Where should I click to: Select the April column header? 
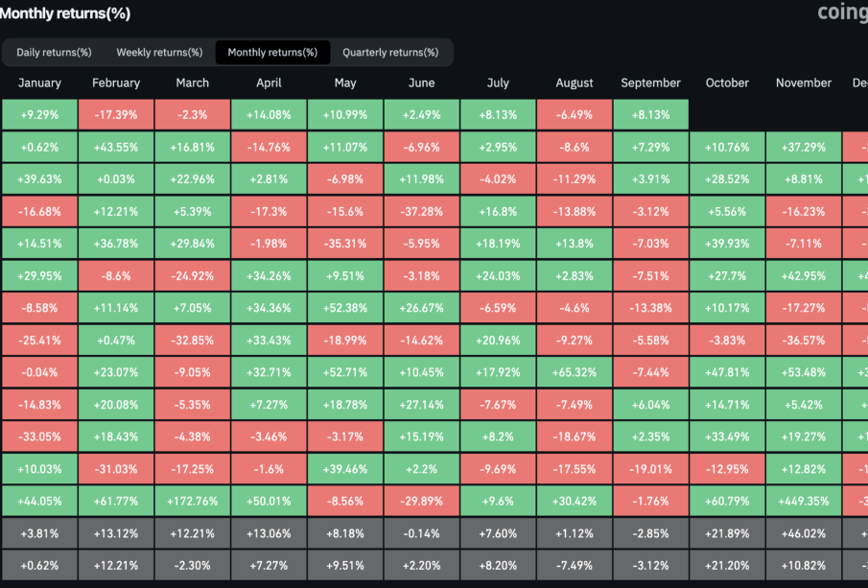269,82
